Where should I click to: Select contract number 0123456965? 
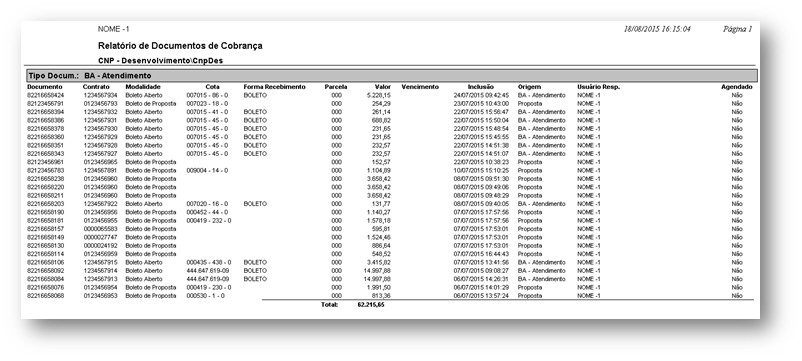pos(100,162)
